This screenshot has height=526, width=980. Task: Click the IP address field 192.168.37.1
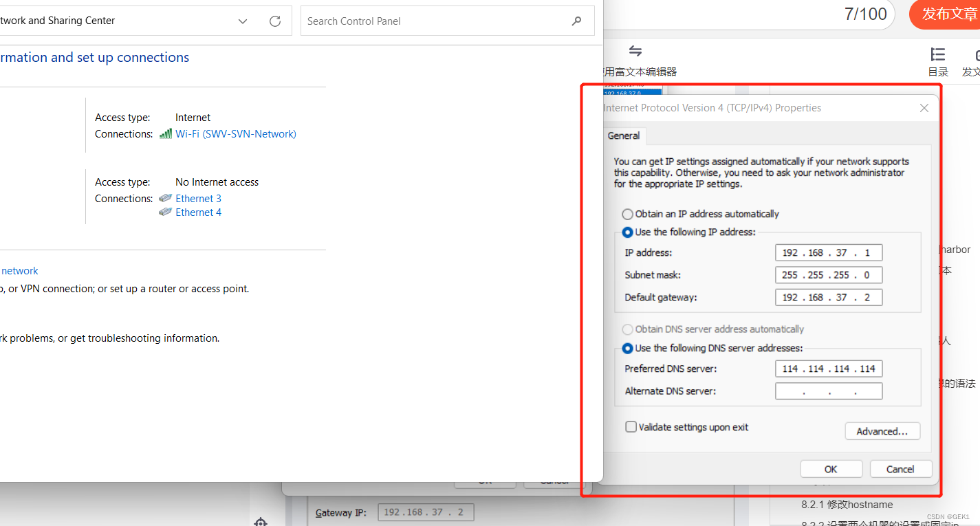829,252
